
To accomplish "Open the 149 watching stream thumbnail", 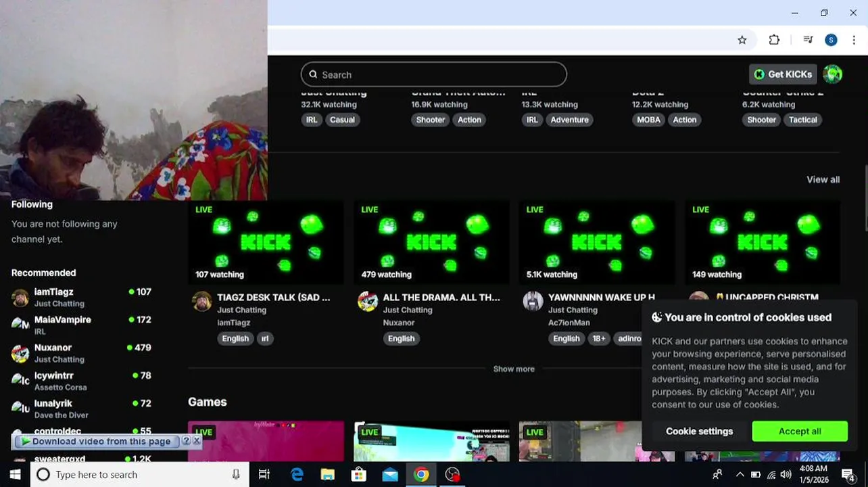I will pyautogui.click(x=763, y=242).
